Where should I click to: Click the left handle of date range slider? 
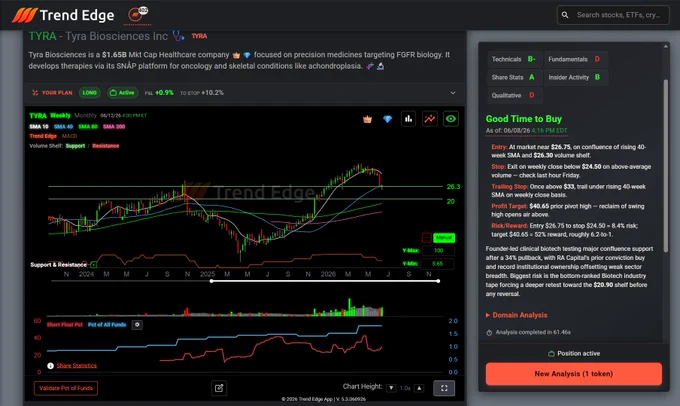pos(211,281)
